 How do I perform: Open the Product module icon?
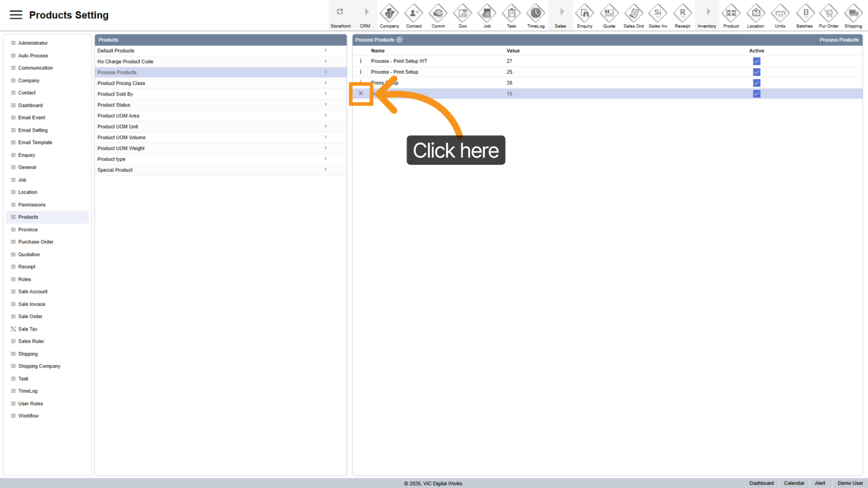tap(731, 13)
